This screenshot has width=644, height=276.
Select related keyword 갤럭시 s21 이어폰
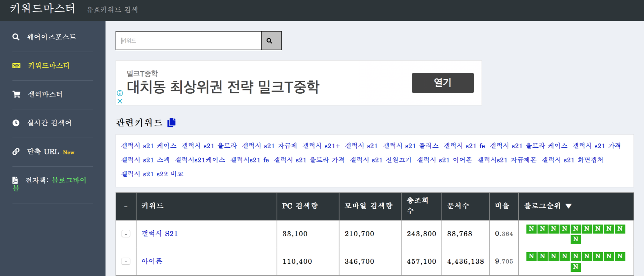tap(445, 160)
